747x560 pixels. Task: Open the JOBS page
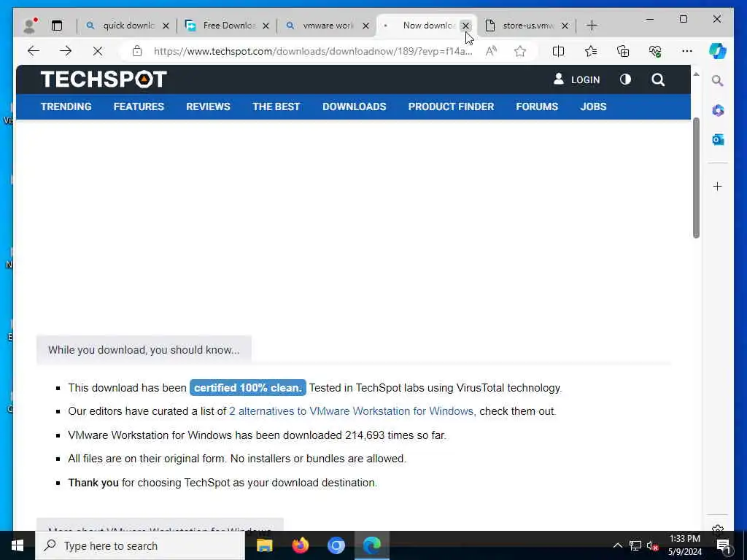(593, 106)
